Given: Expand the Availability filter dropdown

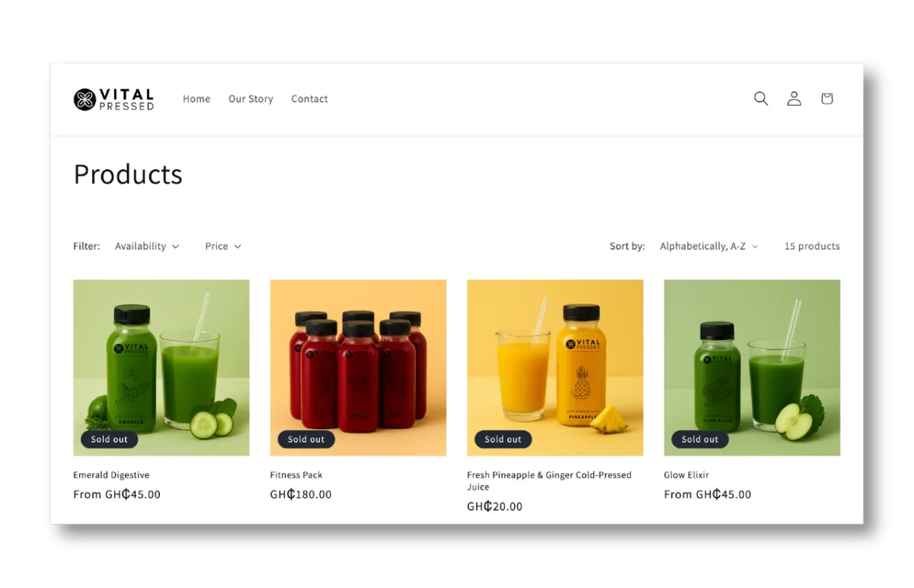Looking at the screenshot, I should click(147, 246).
